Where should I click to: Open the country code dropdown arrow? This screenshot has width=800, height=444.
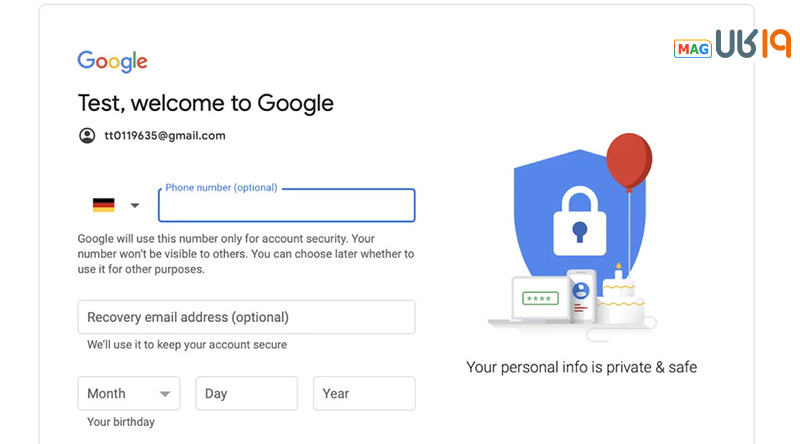pos(135,206)
